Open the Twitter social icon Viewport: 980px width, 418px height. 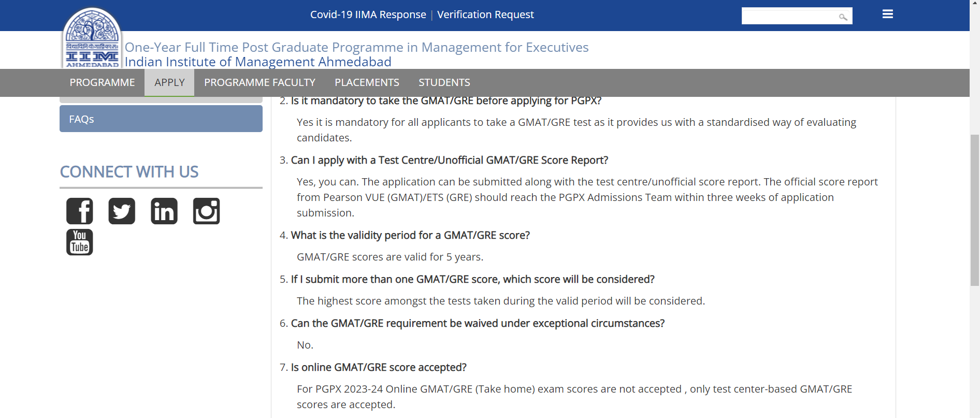122,211
